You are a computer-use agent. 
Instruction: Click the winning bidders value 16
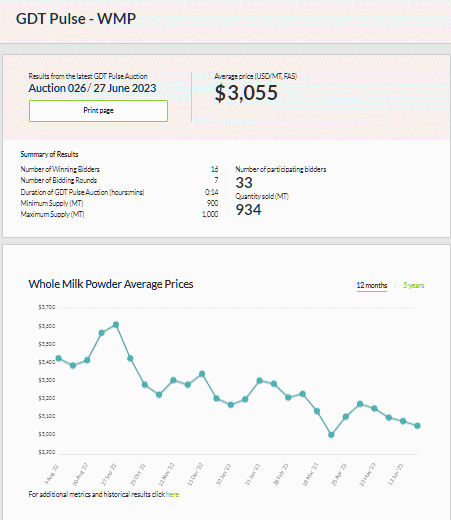(x=215, y=169)
